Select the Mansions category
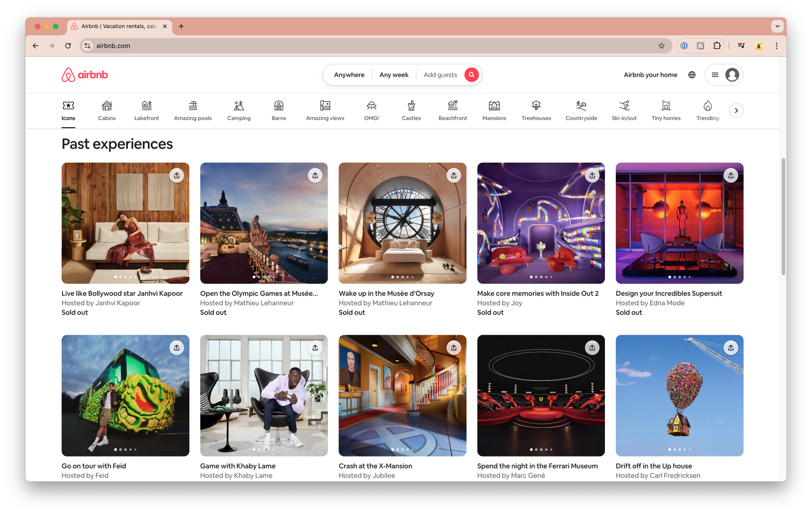 tap(494, 111)
